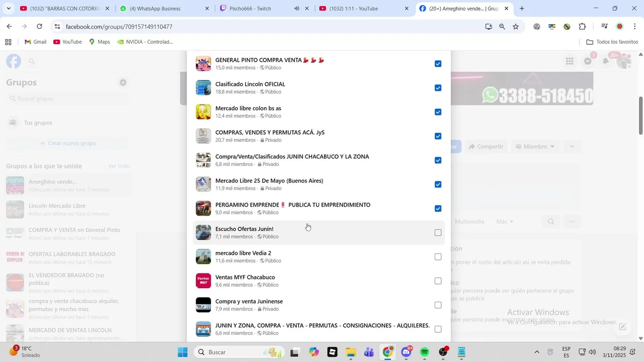Viewport: 644px width, 362px height.
Task: Open the Maps bookmark
Action: [99, 42]
